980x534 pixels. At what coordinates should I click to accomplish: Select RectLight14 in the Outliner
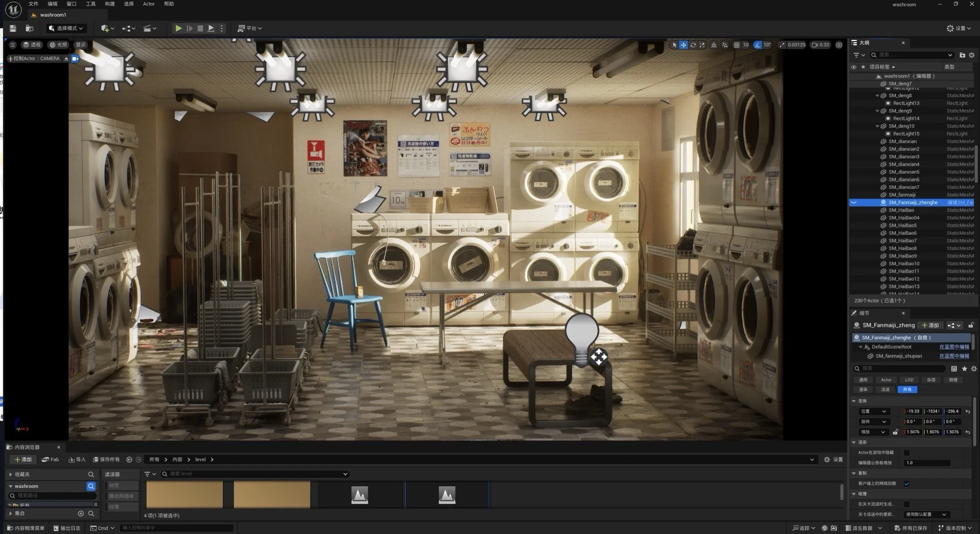point(906,119)
